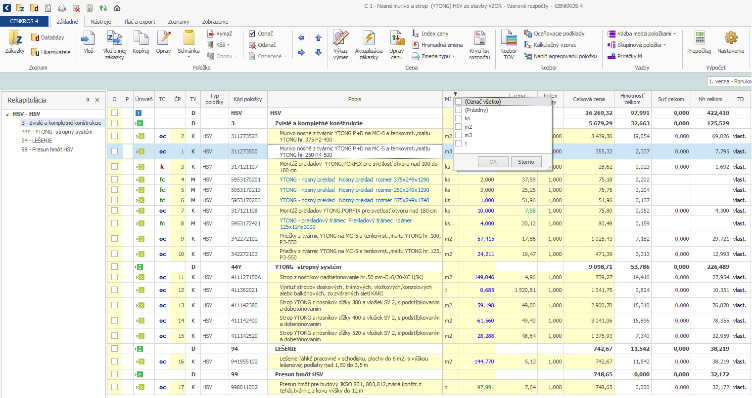
Task: Click Krycí list rozpočtu icon
Action: pos(479,38)
